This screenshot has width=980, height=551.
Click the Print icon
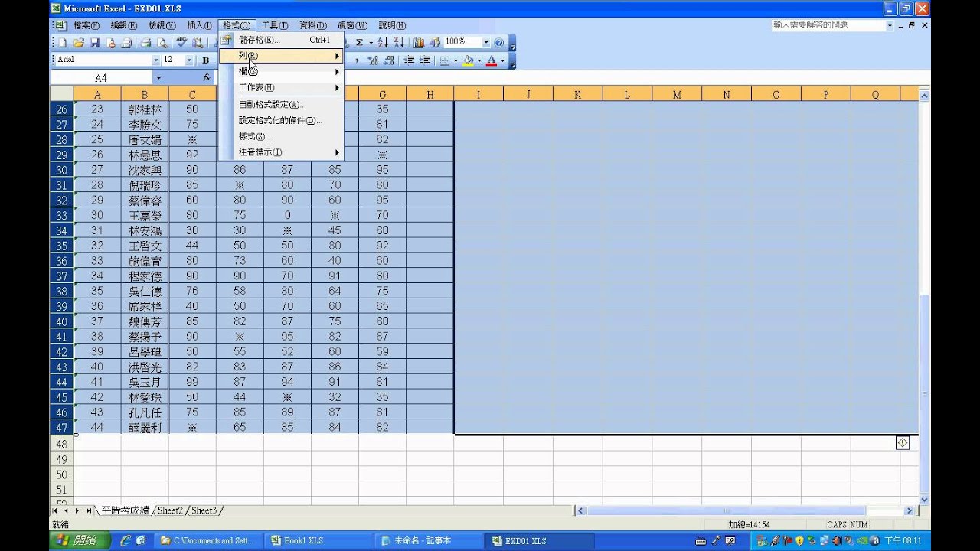[145, 43]
